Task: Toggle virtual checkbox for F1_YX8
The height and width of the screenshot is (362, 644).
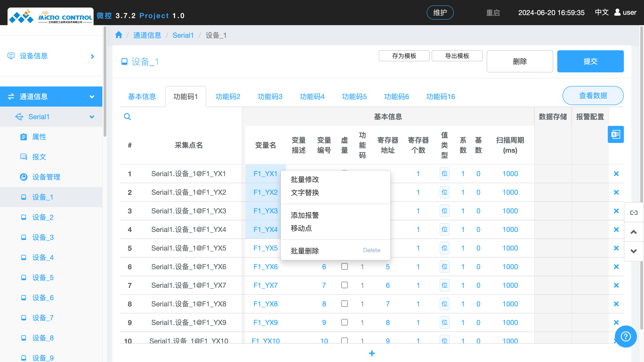Action: click(344, 304)
